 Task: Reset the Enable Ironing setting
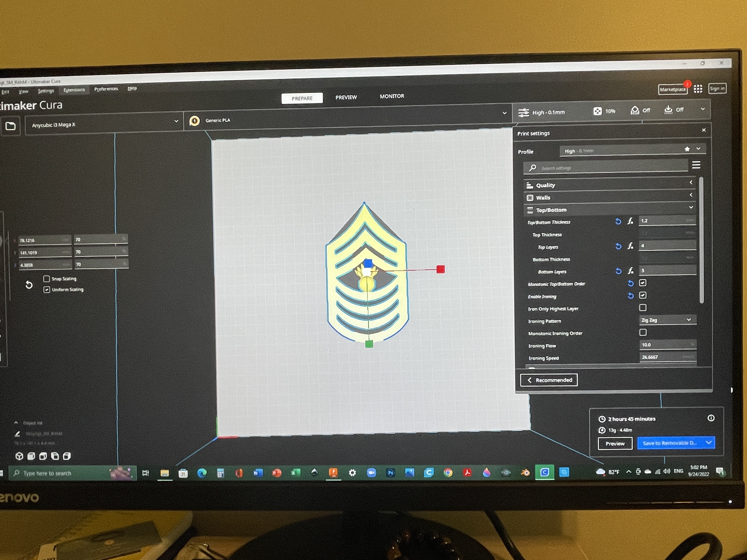[x=630, y=296]
